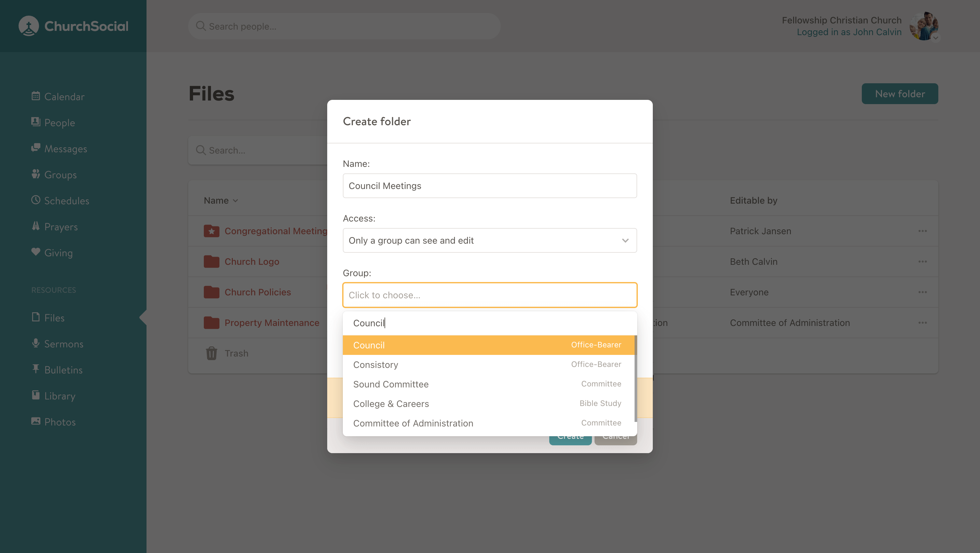
Task: Open the Church Policies folder link
Action: coord(258,292)
